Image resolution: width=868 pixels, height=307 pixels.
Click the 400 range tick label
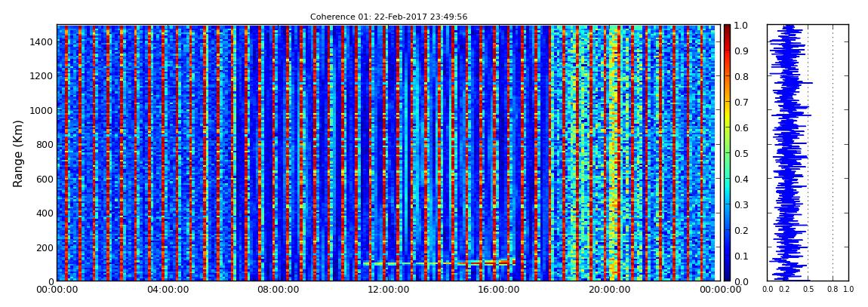point(45,213)
